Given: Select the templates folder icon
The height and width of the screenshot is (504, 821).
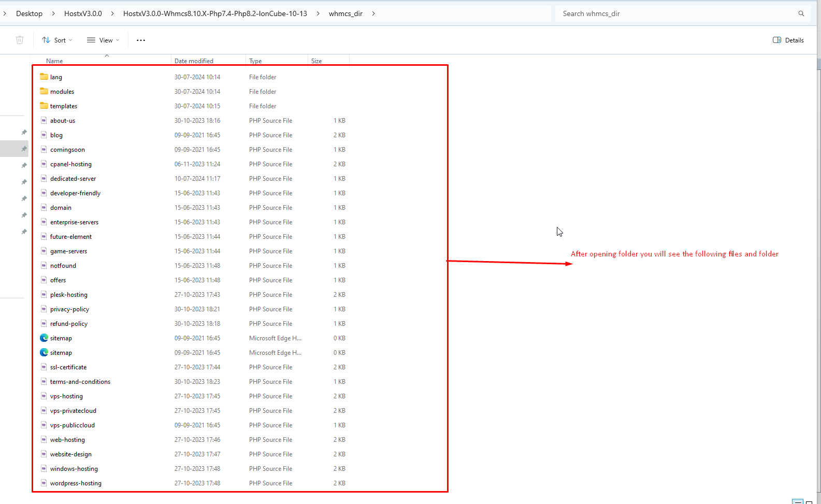Looking at the screenshot, I should [x=44, y=106].
